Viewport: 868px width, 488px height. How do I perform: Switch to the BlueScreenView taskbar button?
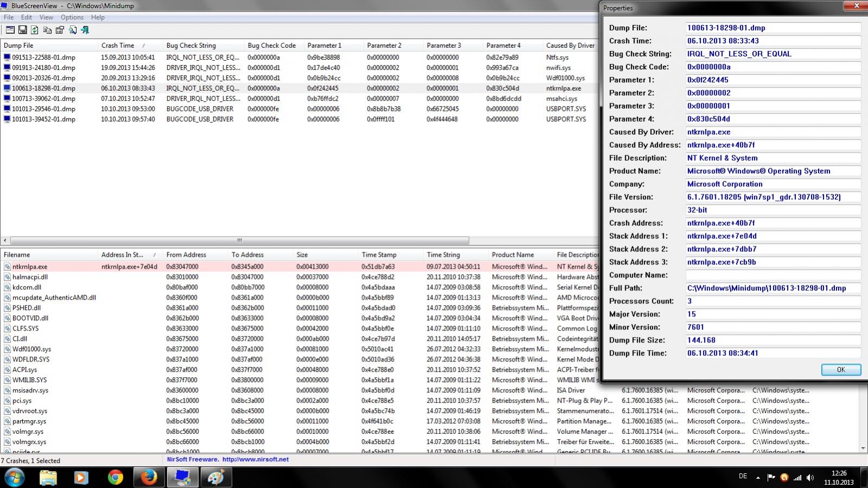[x=182, y=478]
